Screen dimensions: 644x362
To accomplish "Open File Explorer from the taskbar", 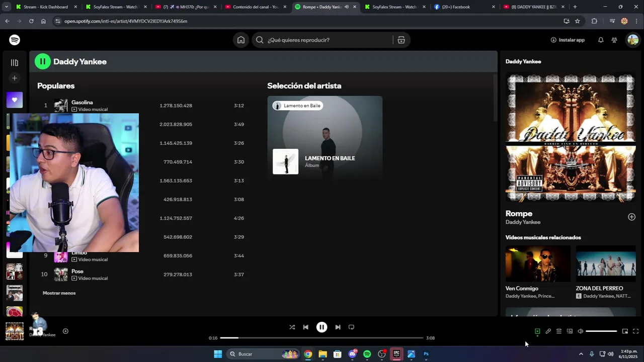I will pyautogui.click(x=323, y=354).
